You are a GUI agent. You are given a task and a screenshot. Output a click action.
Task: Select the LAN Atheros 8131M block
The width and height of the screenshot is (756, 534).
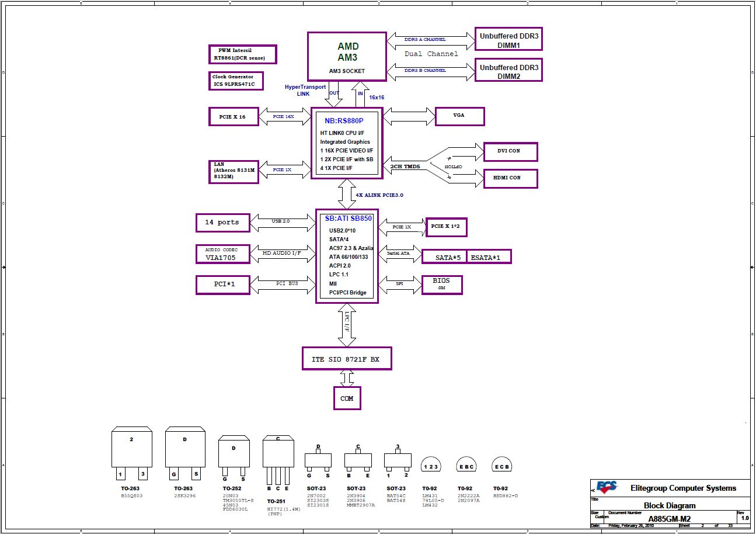click(234, 172)
